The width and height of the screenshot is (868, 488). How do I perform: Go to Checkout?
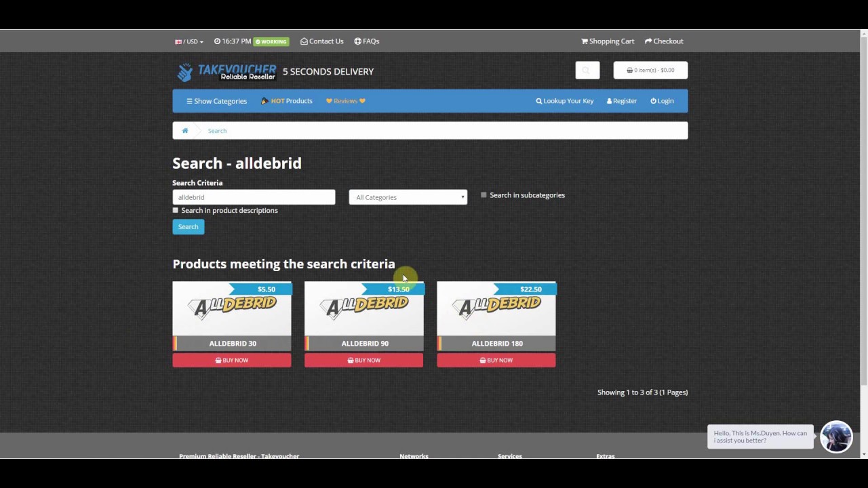pyautogui.click(x=664, y=41)
